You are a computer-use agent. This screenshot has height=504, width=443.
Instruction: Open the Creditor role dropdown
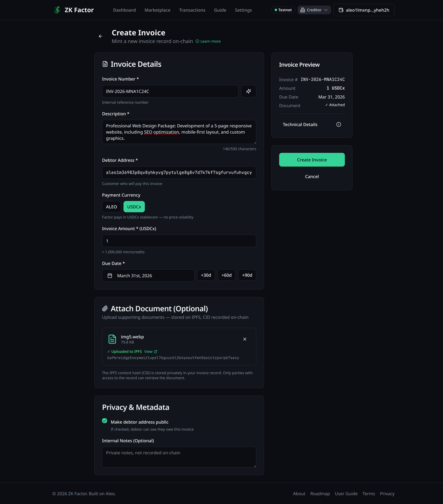[x=314, y=10]
